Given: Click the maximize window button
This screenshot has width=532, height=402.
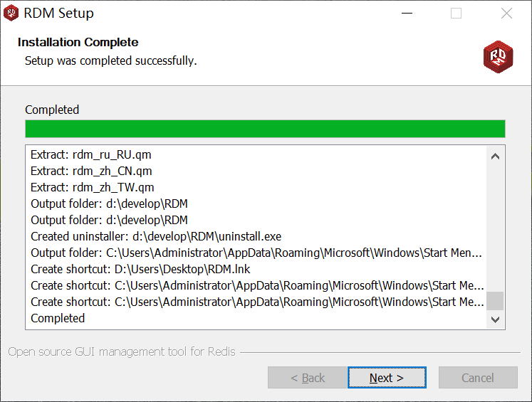Looking at the screenshot, I should click(457, 13).
